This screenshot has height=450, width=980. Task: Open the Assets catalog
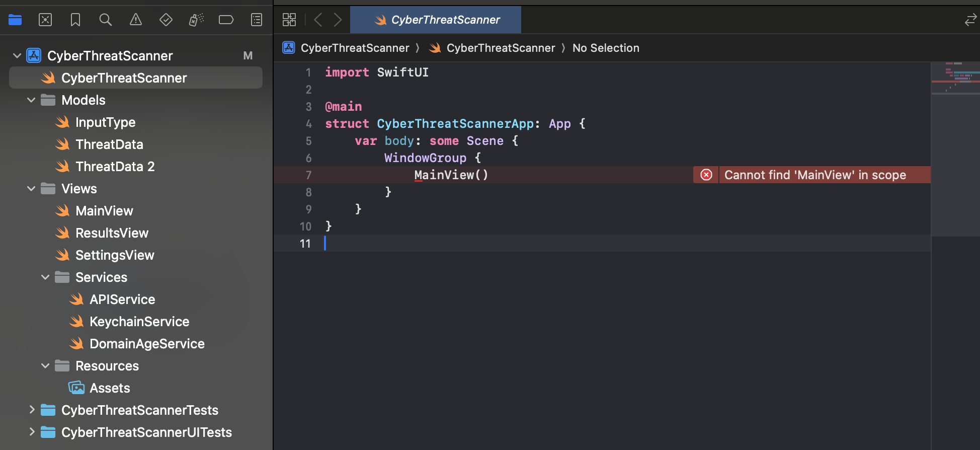tap(110, 388)
